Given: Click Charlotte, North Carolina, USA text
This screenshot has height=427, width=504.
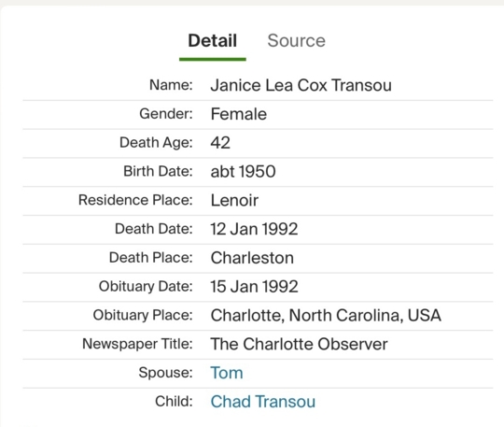Looking at the screenshot, I should coord(326,315).
